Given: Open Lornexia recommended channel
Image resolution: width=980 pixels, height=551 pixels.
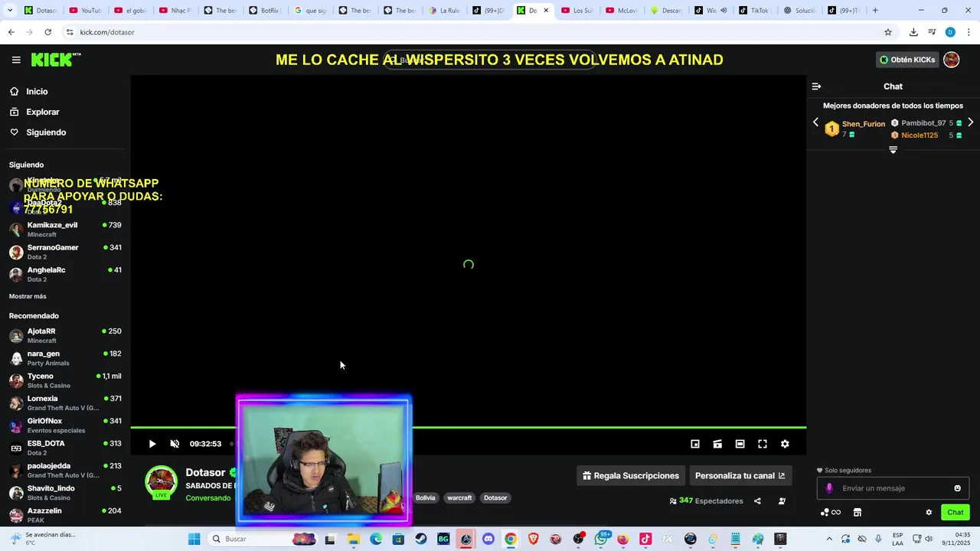Looking at the screenshot, I should (65, 403).
